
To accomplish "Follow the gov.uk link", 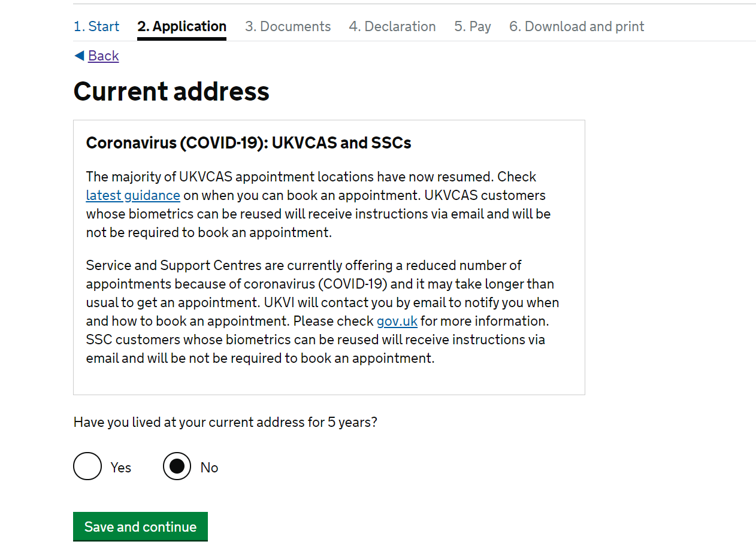I will pos(397,321).
